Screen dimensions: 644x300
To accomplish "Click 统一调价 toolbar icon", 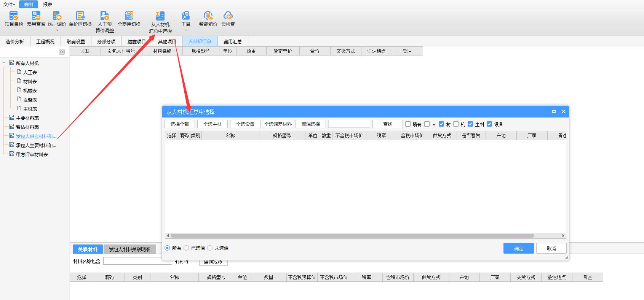I will click(57, 19).
